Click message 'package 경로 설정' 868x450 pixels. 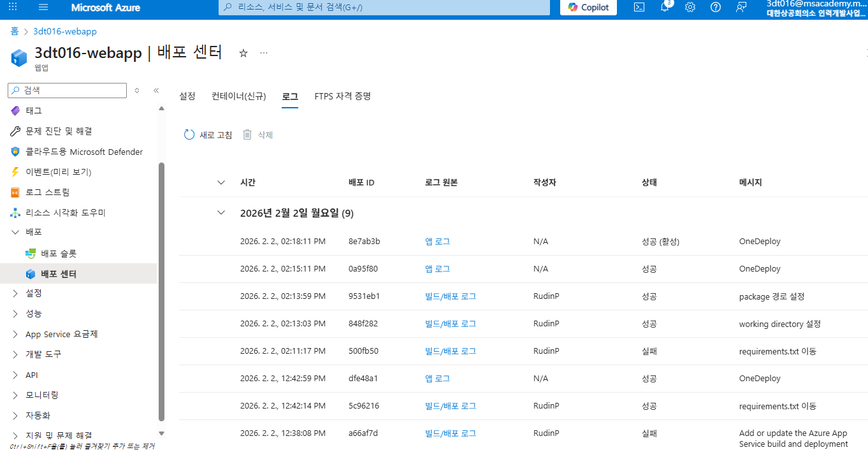tap(772, 296)
